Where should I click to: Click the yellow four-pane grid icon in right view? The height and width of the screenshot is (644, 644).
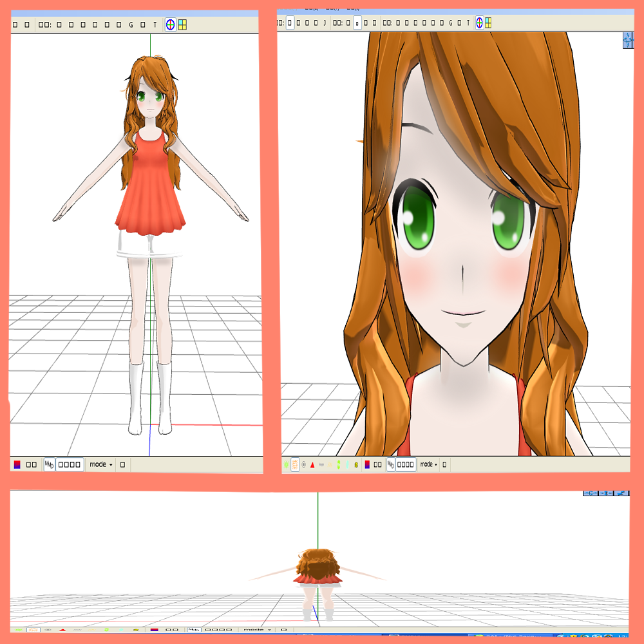(x=488, y=23)
